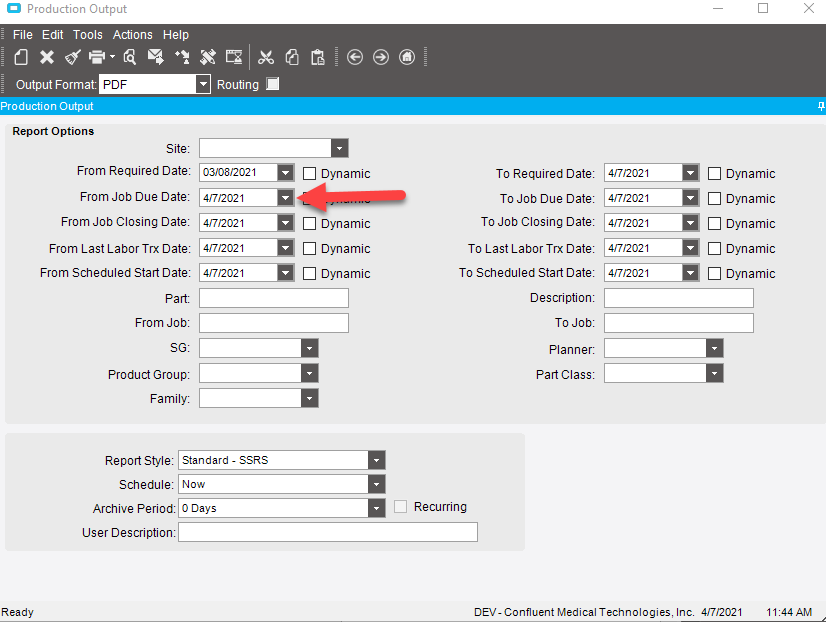Viewport: 826px width, 622px height.
Task: Click the Cut scissors icon
Action: coord(266,57)
